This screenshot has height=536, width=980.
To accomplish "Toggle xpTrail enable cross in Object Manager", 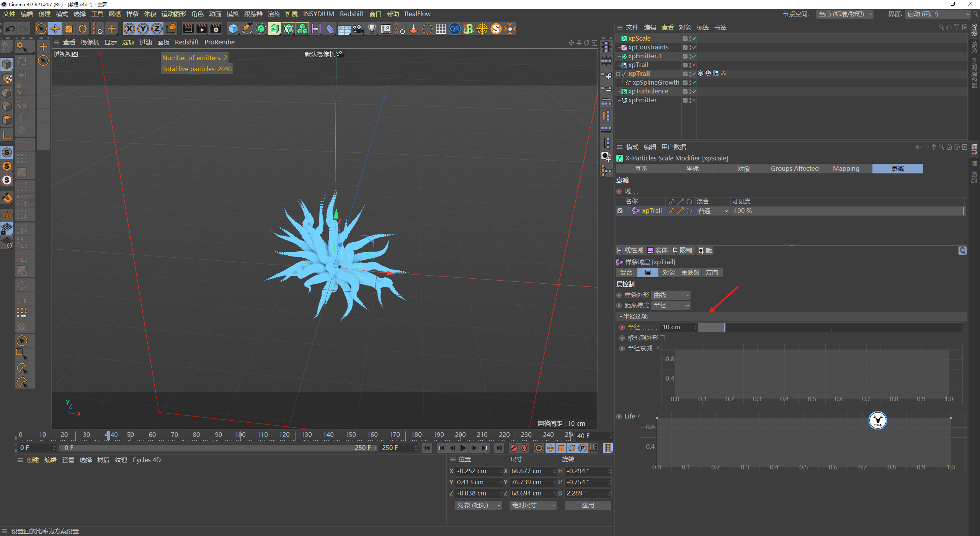I will pos(694,65).
